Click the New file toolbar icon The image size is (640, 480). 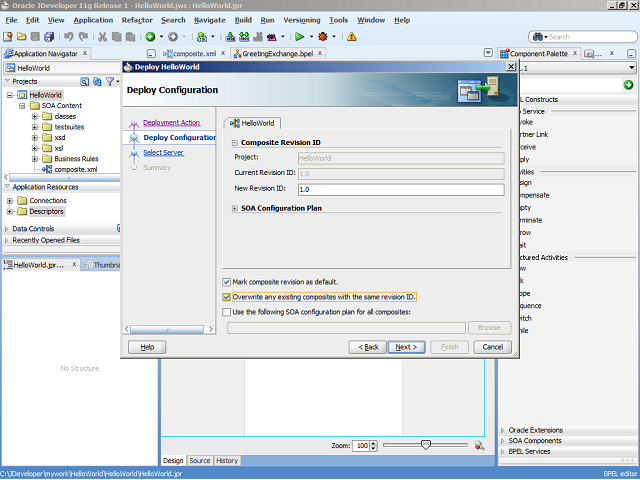coord(8,37)
